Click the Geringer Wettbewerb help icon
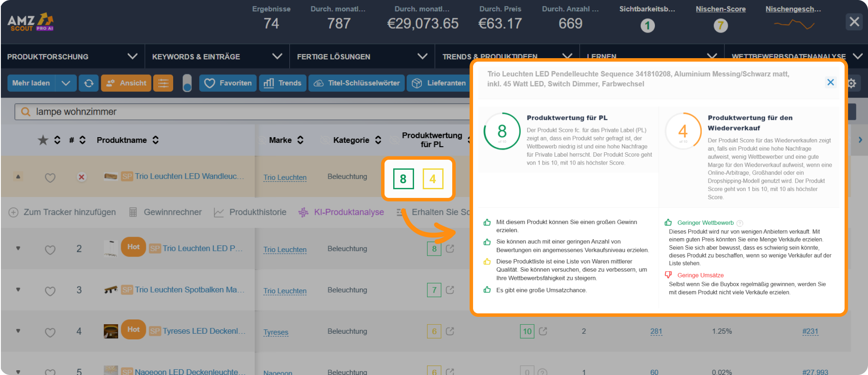Viewport: 868px width, 375px height. pos(740,223)
